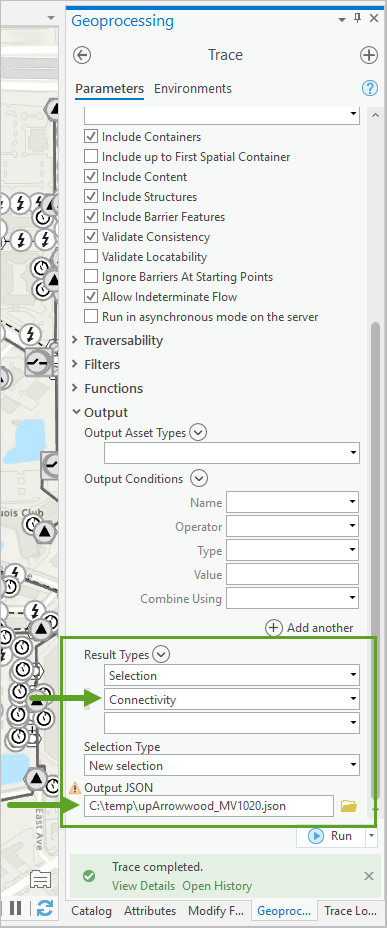This screenshot has width=387, height=928.
Task: Open the Selection Type dropdown
Action: (x=222, y=765)
